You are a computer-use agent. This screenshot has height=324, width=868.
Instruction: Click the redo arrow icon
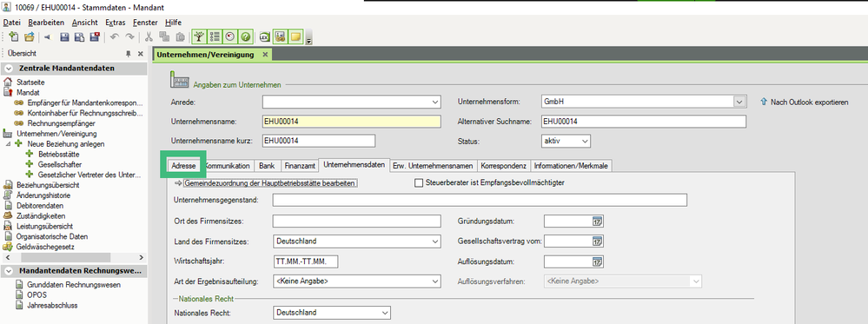pos(130,37)
